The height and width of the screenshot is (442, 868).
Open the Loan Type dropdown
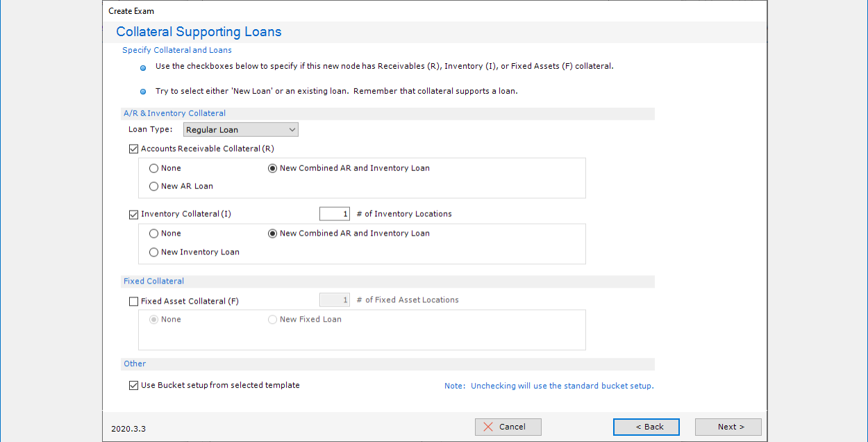[240, 130]
